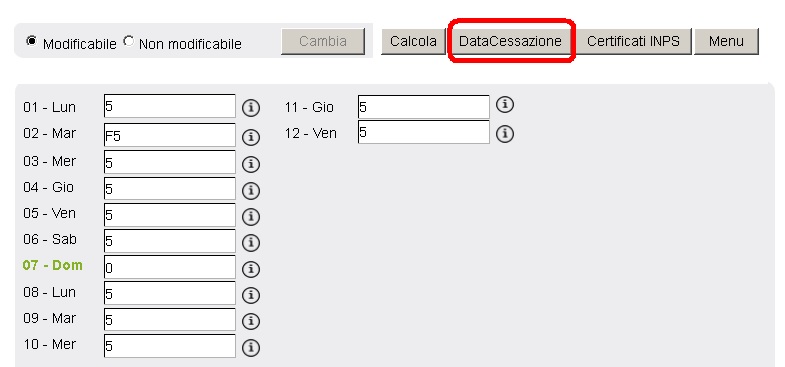Click the Menu button
This screenshot has width=785, height=367.
[726, 41]
